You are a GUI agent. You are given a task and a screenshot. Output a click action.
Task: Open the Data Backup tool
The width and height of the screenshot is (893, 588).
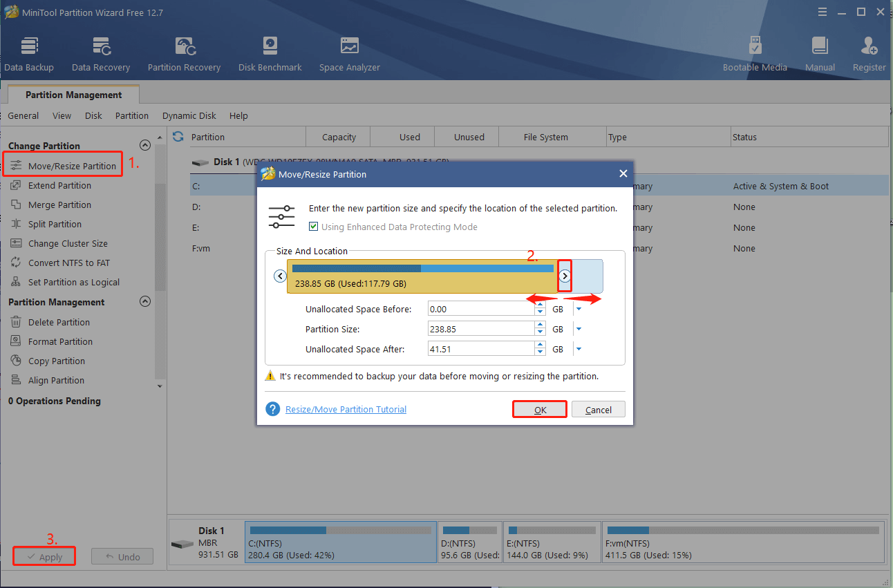[x=29, y=54]
